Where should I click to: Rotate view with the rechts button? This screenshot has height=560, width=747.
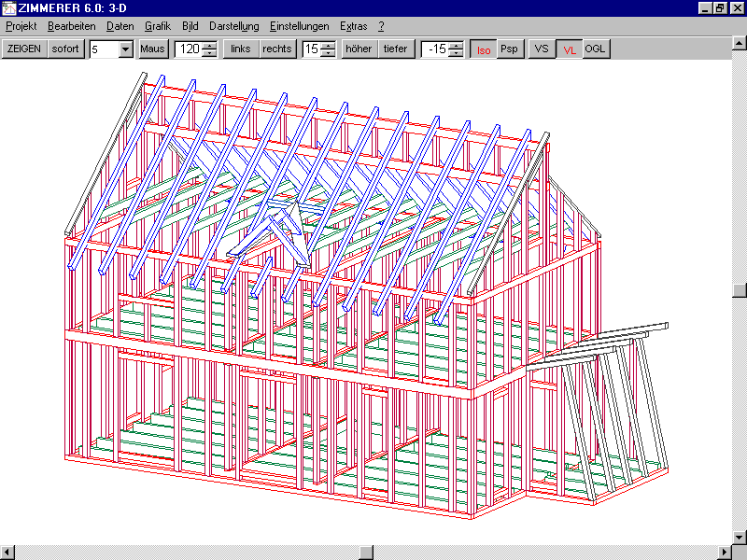277,49
